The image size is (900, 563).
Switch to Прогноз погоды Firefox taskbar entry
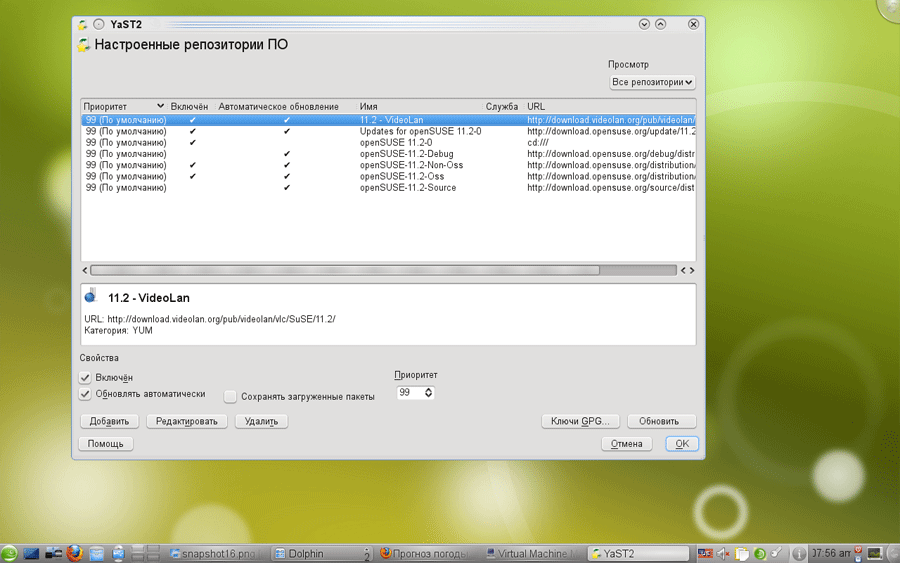pyautogui.click(x=425, y=553)
